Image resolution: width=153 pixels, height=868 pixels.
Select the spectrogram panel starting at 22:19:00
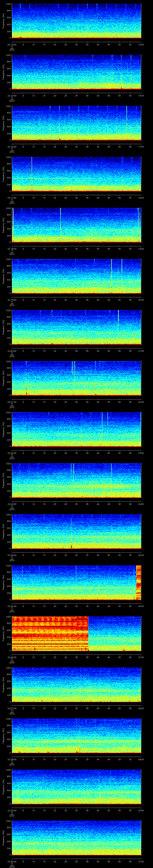(76, 276)
